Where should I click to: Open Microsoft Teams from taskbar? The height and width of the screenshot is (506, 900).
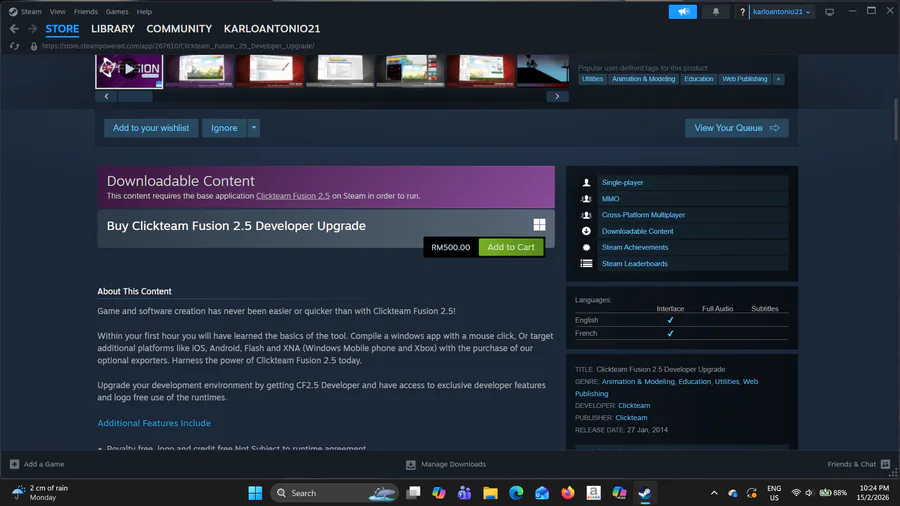(464, 493)
